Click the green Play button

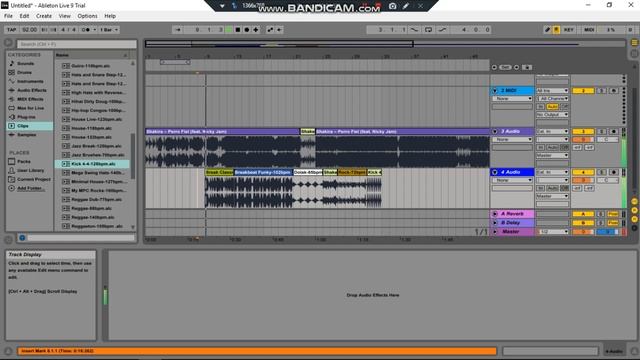click(x=229, y=30)
